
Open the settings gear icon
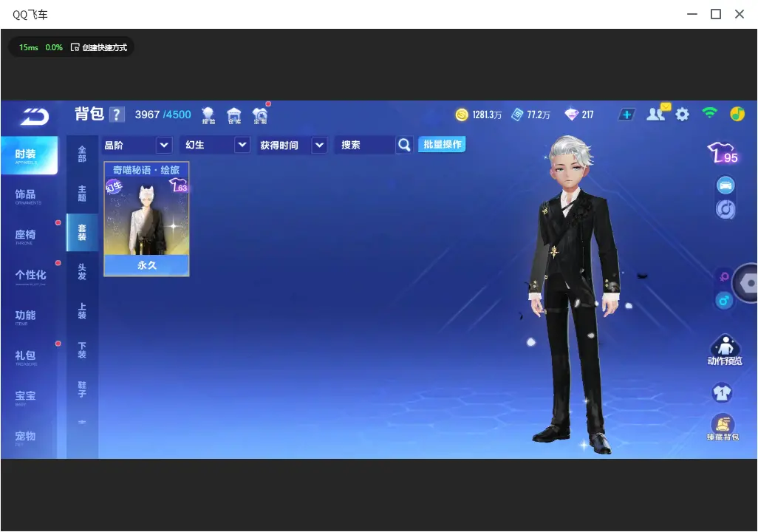682,115
